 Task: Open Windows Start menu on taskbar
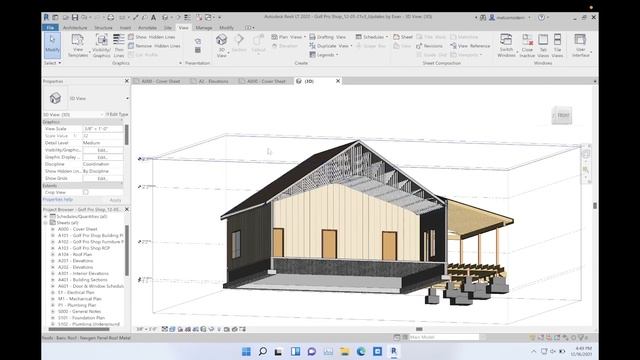(246, 351)
